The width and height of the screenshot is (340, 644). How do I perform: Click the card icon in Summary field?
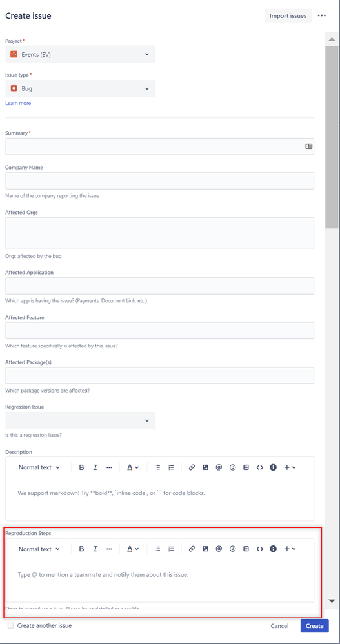click(309, 146)
